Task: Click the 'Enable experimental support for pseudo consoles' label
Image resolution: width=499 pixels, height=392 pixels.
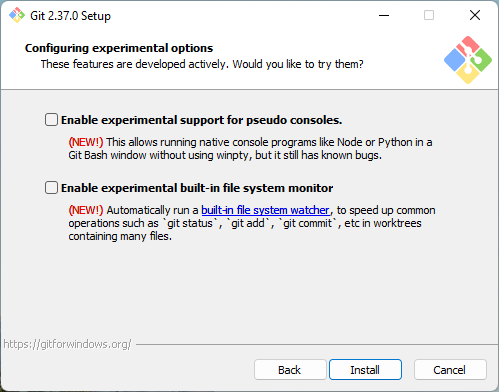Action: 202,120
